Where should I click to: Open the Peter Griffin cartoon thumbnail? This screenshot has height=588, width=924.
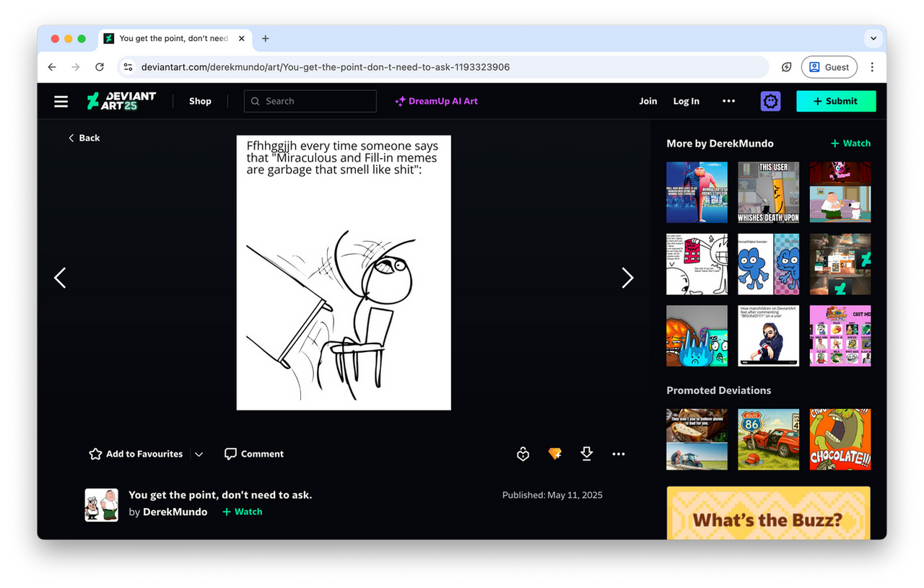click(x=840, y=192)
